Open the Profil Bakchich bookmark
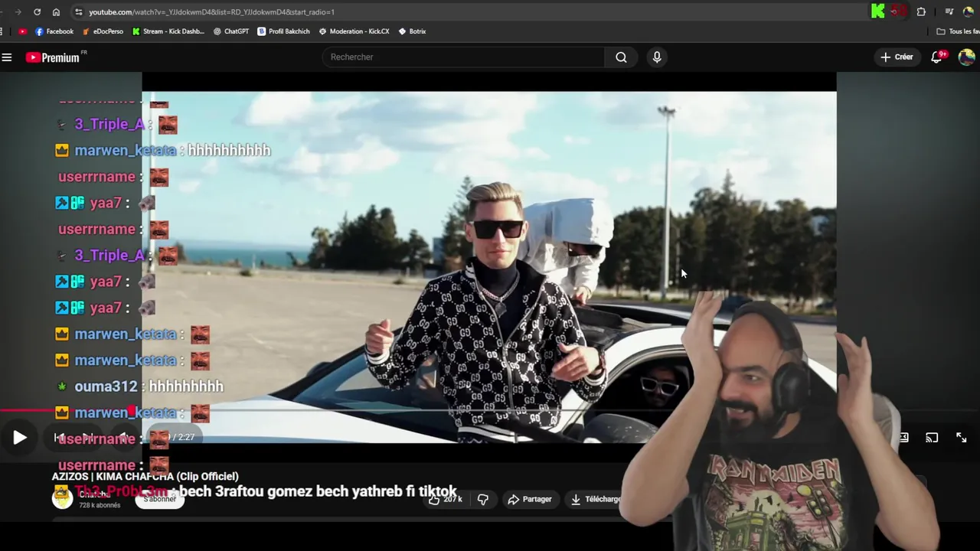980x551 pixels. pos(283,31)
